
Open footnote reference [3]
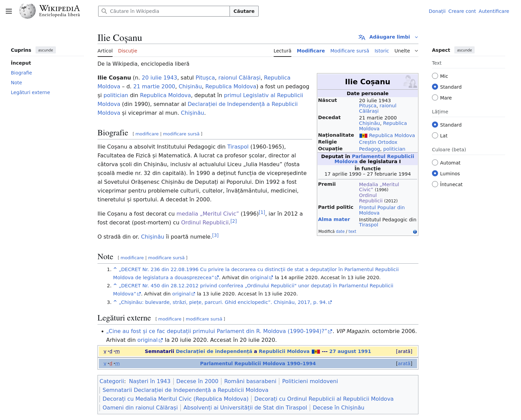215,236
